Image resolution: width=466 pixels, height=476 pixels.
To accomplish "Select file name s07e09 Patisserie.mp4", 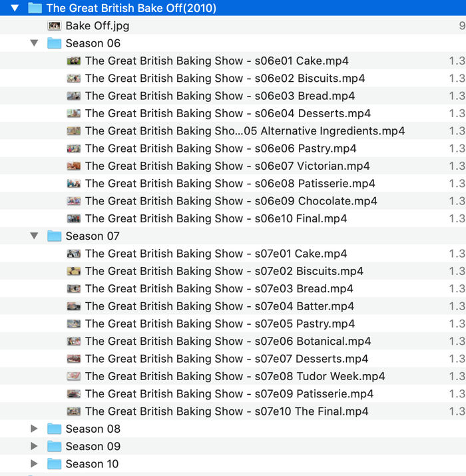I will click(229, 393).
